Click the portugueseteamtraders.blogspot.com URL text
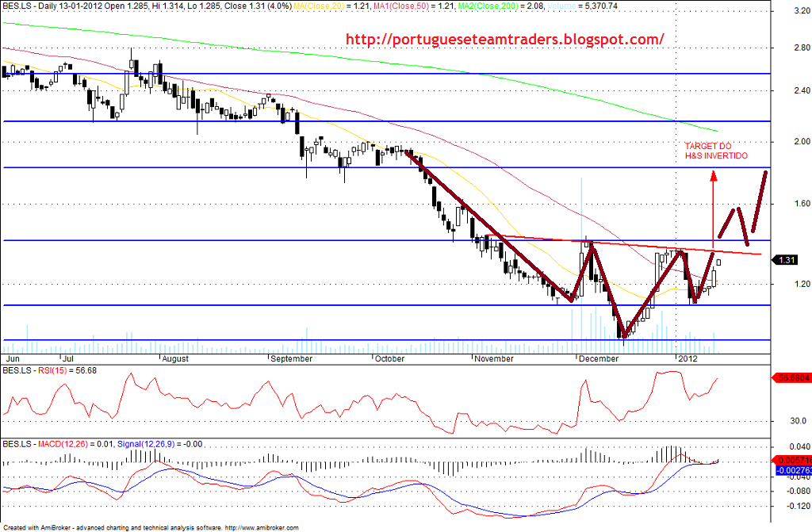This screenshot has height=532, width=812. point(505,40)
